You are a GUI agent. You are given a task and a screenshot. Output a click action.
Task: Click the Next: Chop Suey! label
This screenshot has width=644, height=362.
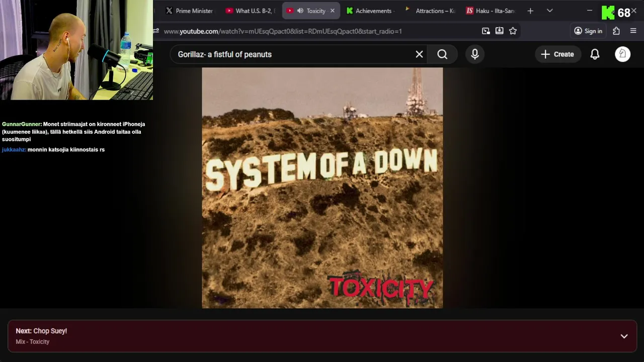tap(41, 331)
